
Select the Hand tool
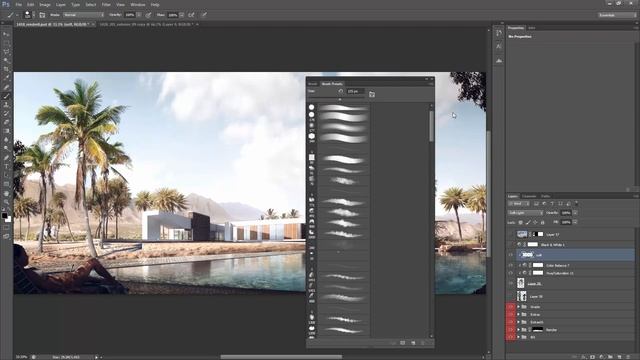[x=6, y=193]
